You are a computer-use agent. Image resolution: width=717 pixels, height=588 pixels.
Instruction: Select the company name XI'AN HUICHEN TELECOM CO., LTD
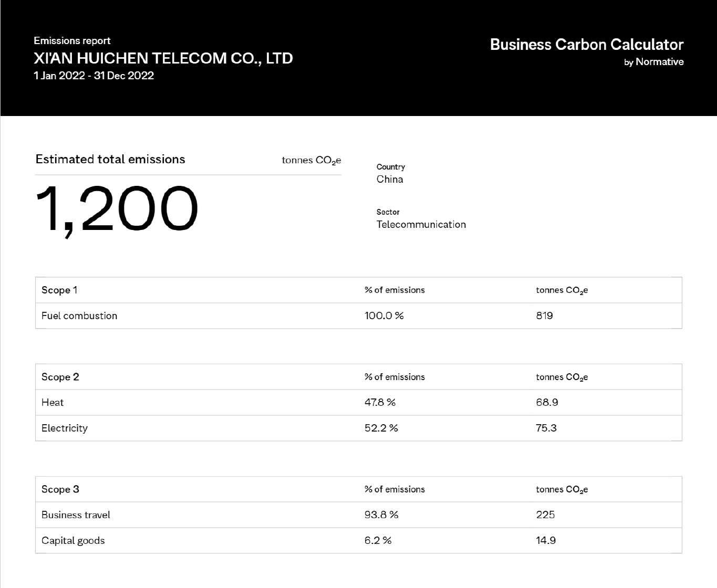point(163,58)
